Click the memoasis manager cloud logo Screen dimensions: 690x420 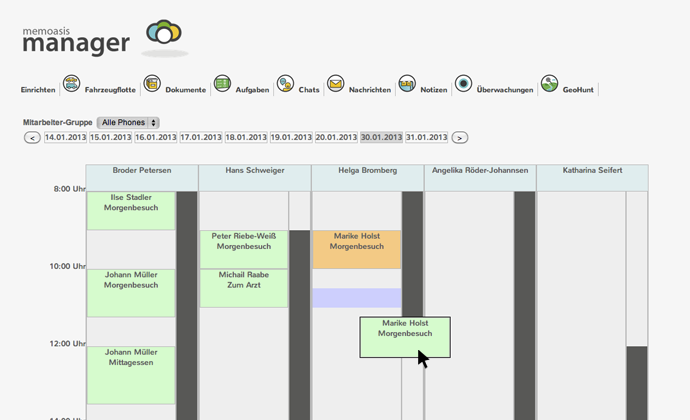(x=164, y=33)
